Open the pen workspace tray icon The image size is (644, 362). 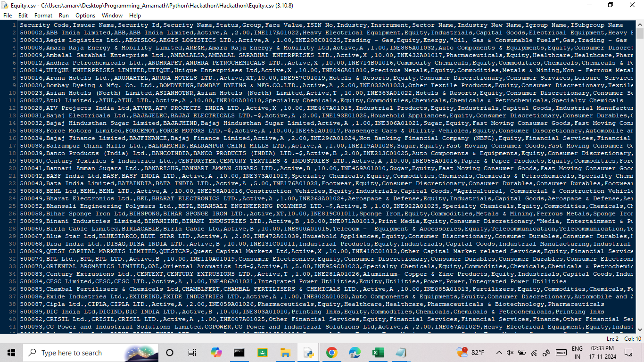pyautogui.click(x=546, y=353)
